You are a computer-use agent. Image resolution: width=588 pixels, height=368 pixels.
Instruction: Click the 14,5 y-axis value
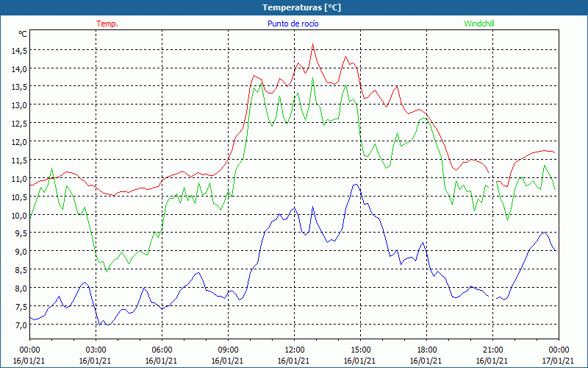[x=19, y=50]
